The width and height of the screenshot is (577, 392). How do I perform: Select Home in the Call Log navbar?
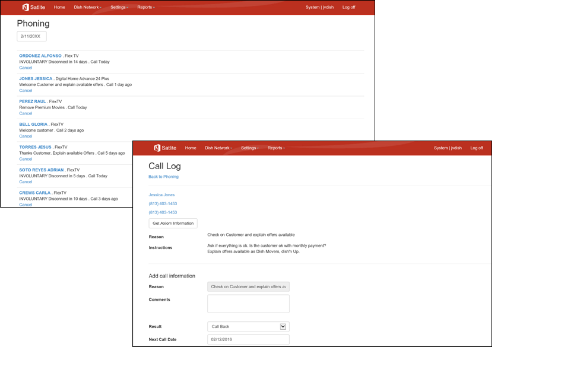coord(191,148)
